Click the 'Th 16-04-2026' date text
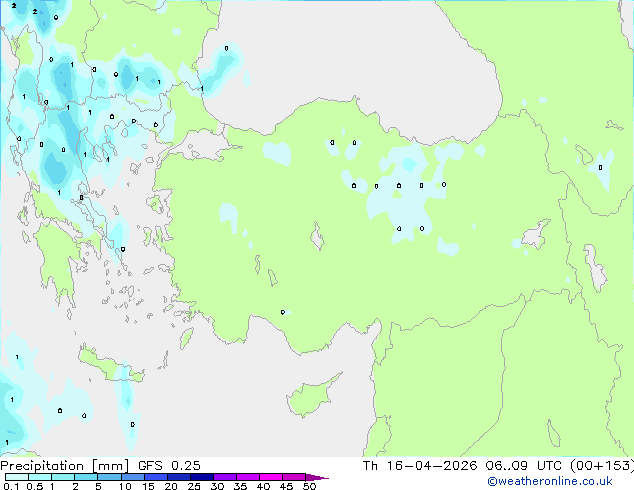 tap(420, 466)
